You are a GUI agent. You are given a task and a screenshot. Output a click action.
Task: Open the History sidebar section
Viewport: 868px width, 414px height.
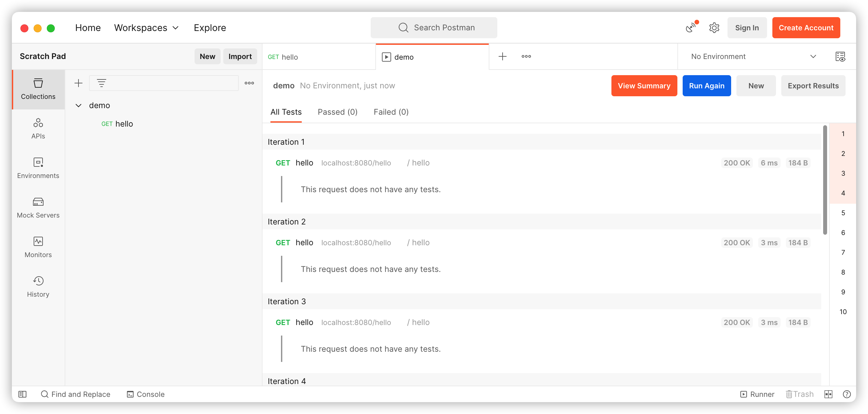(x=38, y=287)
